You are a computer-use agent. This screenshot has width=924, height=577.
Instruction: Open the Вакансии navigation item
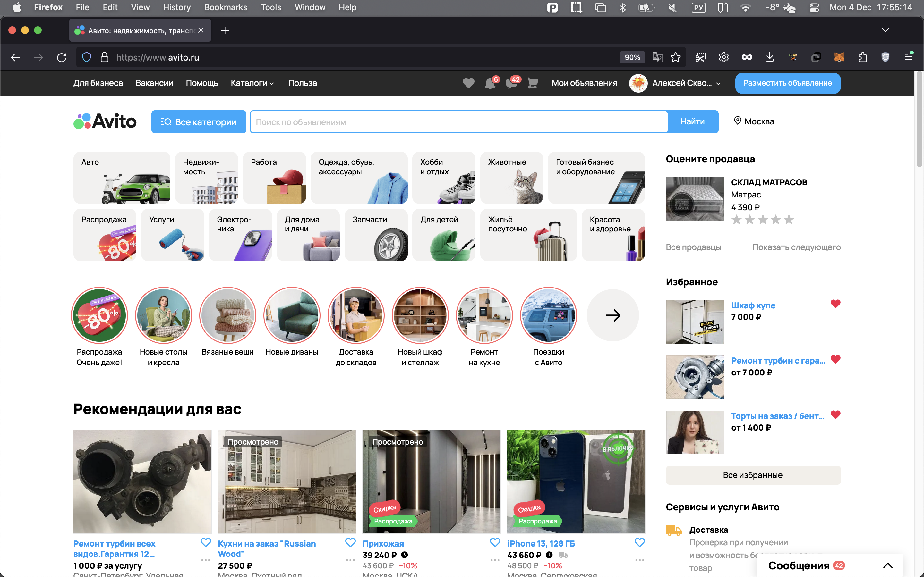pyautogui.click(x=154, y=83)
